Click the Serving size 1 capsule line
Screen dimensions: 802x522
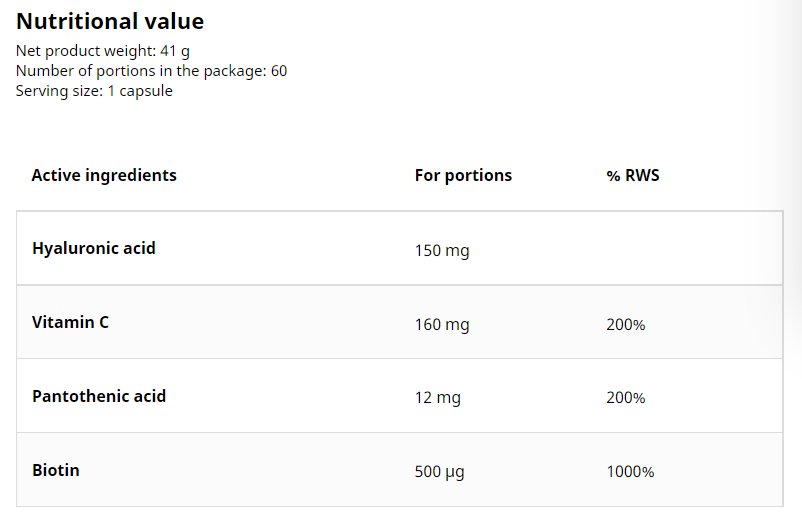pos(94,91)
